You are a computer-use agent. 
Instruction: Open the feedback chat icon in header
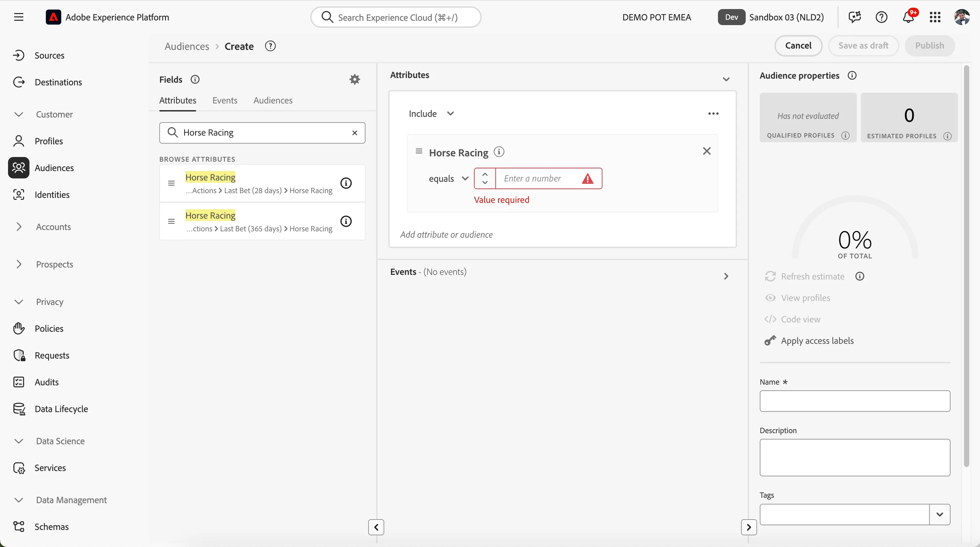[x=854, y=17]
